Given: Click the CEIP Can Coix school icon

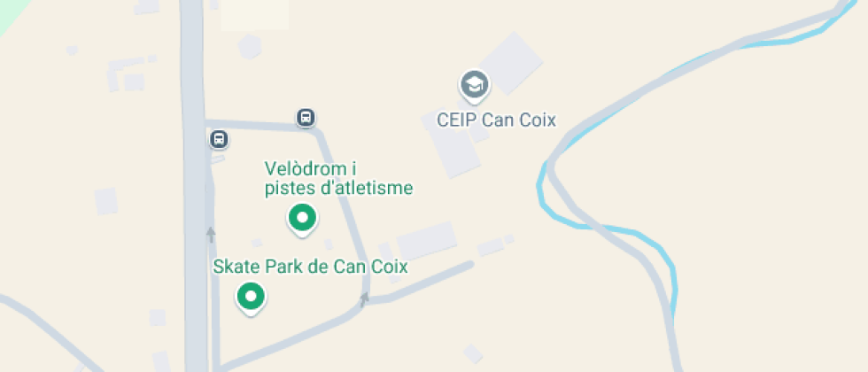Looking at the screenshot, I should pyautogui.click(x=474, y=85).
